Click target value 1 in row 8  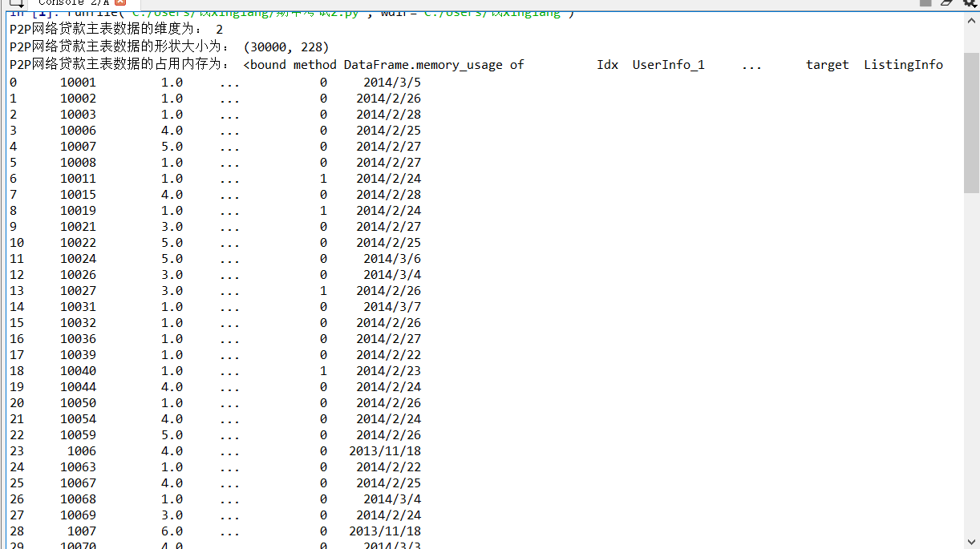pos(323,210)
